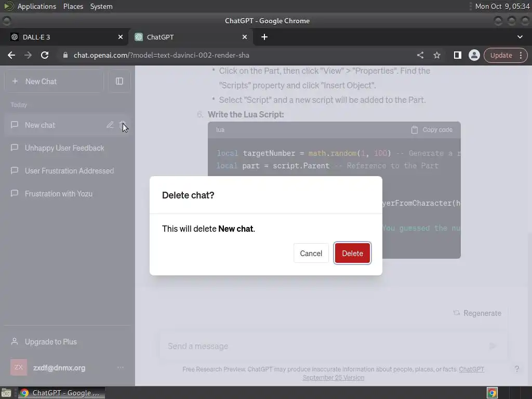Collapse the sidebar with the panel icon
The image size is (532, 399).
[119, 82]
